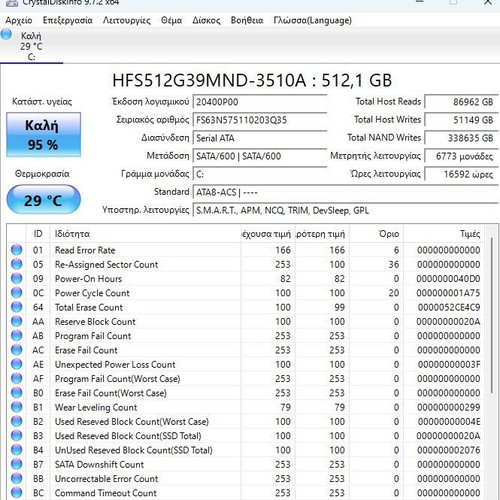Click the status orb for Re-Assigned Sector Count

16,264
